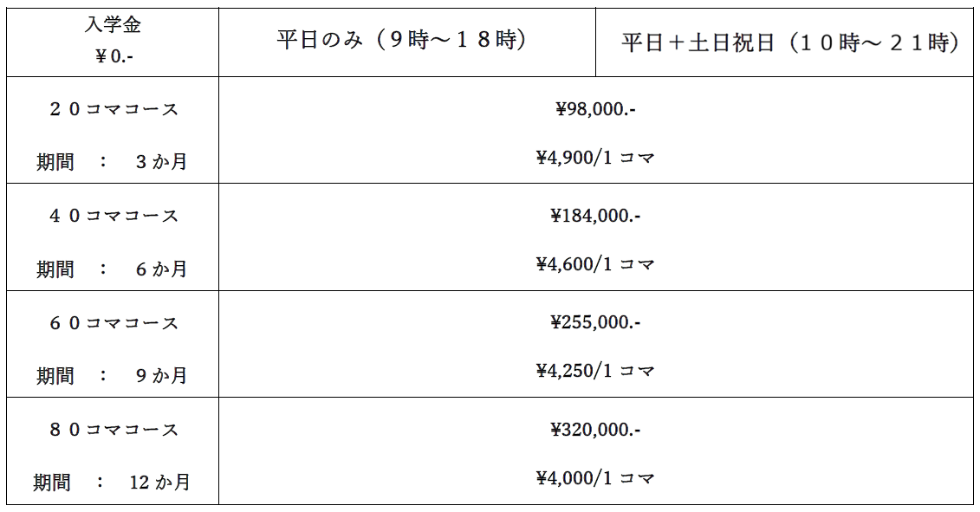Click the ¥4,900/1コマ unit price
This screenshot has height=512, width=980.
click(595, 158)
